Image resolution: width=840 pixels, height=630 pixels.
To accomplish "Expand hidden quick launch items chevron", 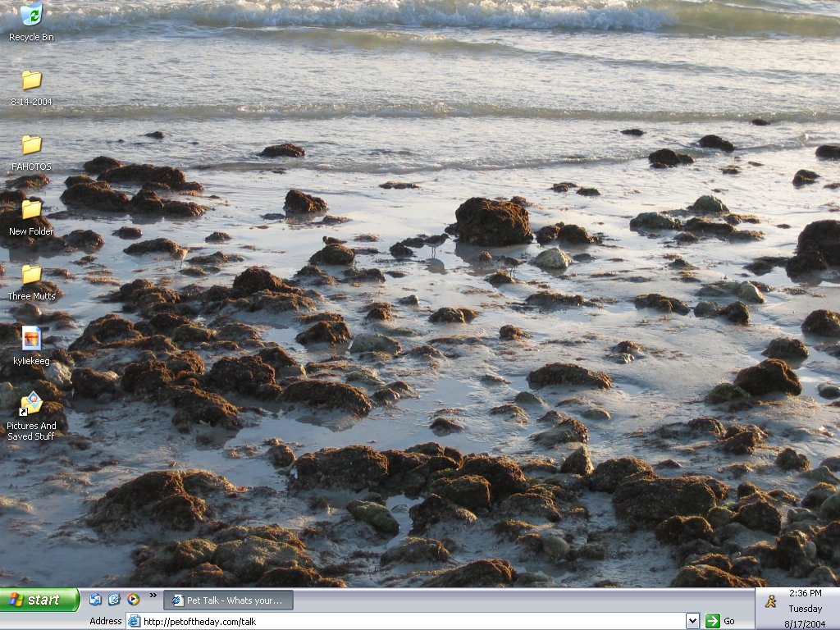I will click(153, 595).
